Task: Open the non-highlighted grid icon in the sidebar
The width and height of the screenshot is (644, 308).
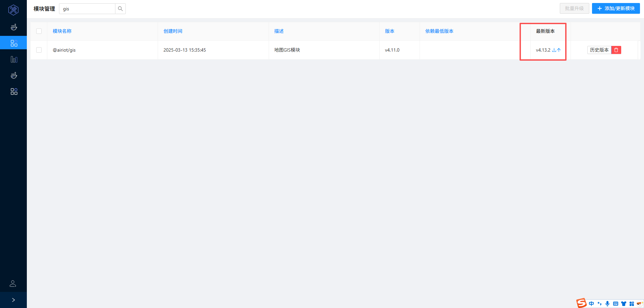Action: [x=14, y=91]
